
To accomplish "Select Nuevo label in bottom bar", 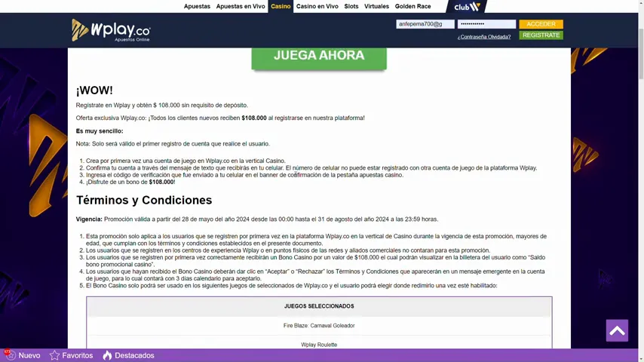I will click(x=29, y=355).
